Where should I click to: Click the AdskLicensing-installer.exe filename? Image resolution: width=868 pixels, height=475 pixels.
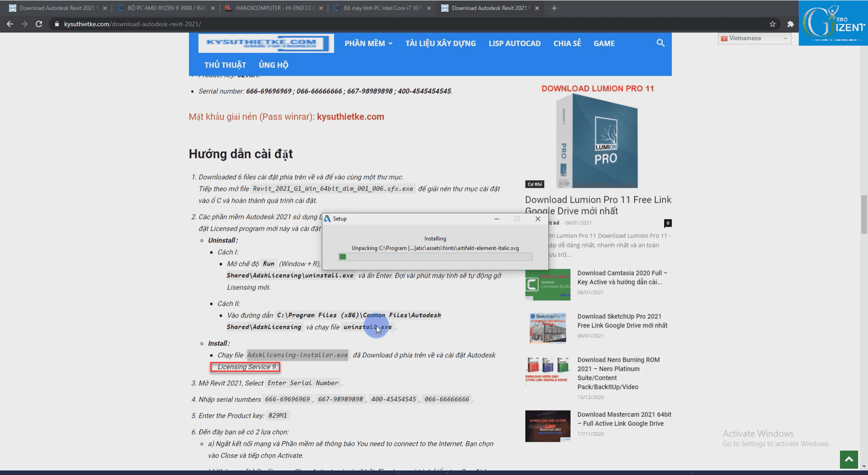click(x=297, y=355)
